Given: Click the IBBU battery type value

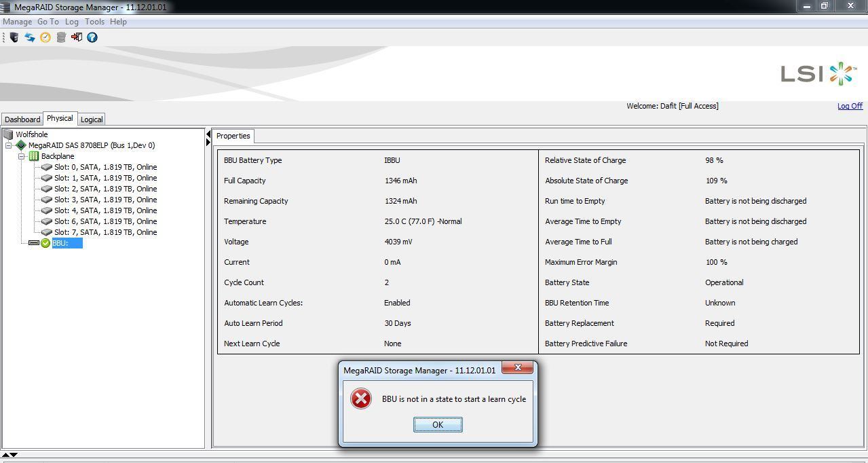Looking at the screenshot, I should [392, 160].
